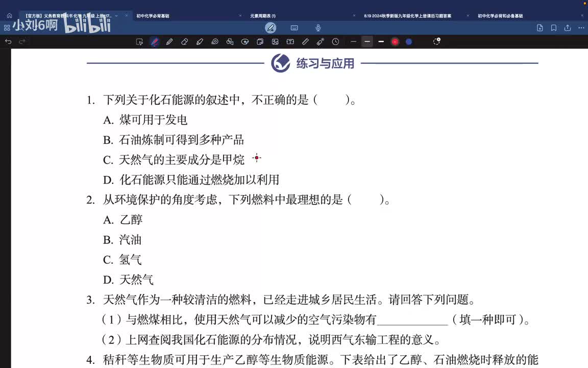Switch to the 8.19 2024秋季新版九年级化学 tab
Image resolution: width=588 pixels, height=368 pixels.
[408, 16]
